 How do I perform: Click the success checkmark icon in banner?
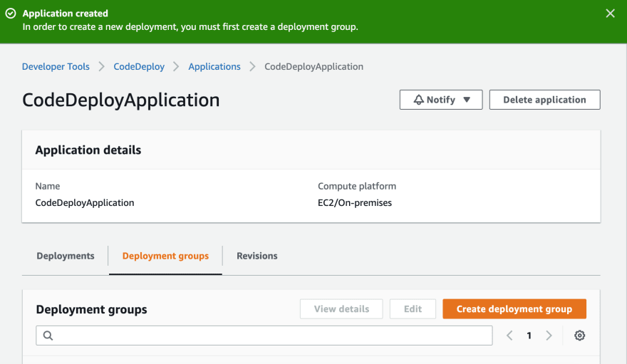click(11, 14)
